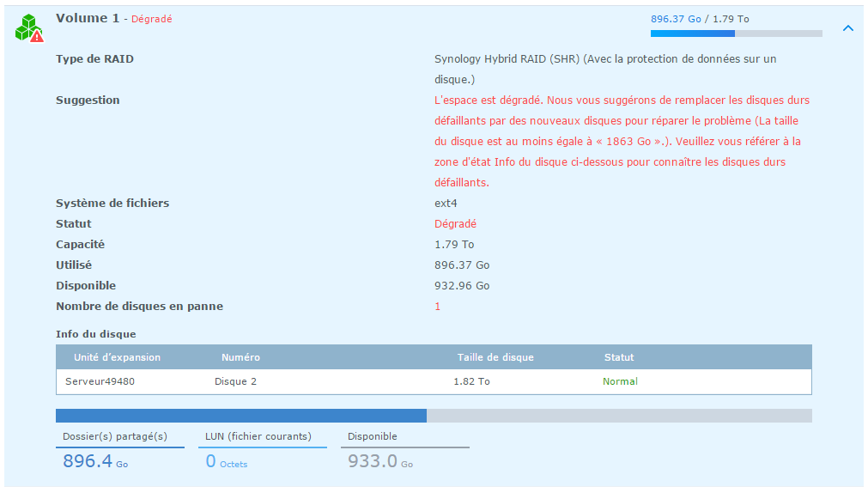Click the 932.96 Go available value
868x499 pixels.
462,286
